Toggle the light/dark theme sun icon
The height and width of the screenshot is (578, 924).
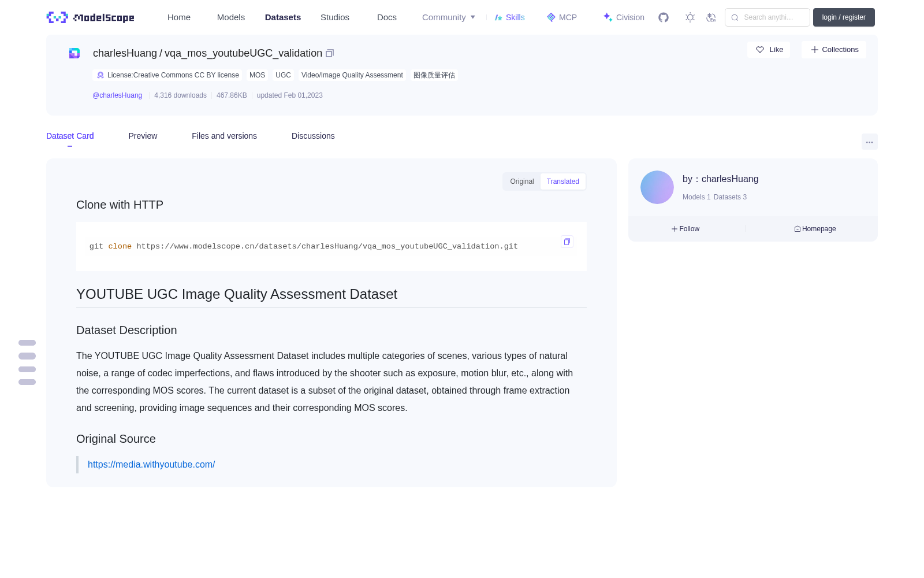[690, 17]
